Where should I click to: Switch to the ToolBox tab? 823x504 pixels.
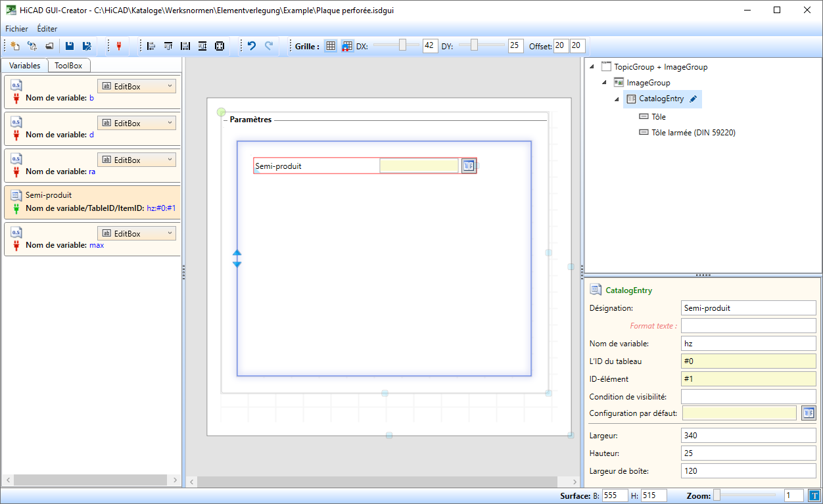pos(68,66)
